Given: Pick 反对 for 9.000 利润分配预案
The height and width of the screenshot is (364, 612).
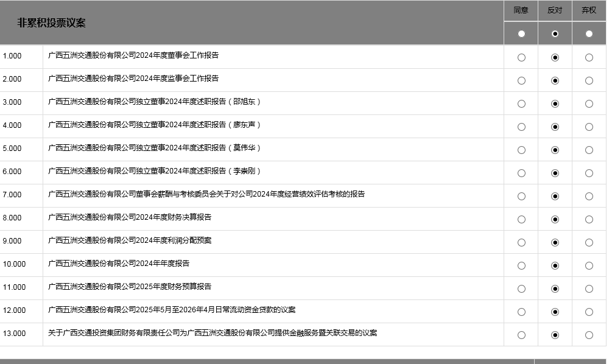Looking at the screenshot, I should coord(555,243).
